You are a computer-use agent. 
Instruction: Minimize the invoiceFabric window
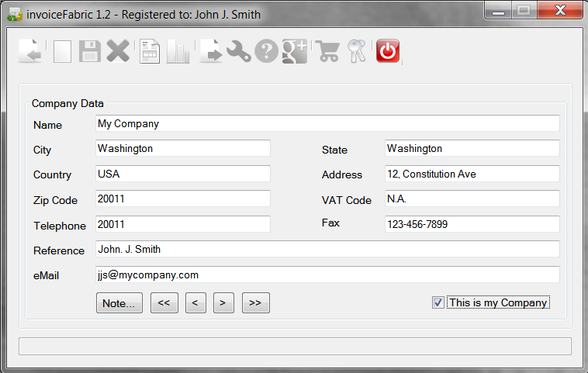tap(497, 12)
